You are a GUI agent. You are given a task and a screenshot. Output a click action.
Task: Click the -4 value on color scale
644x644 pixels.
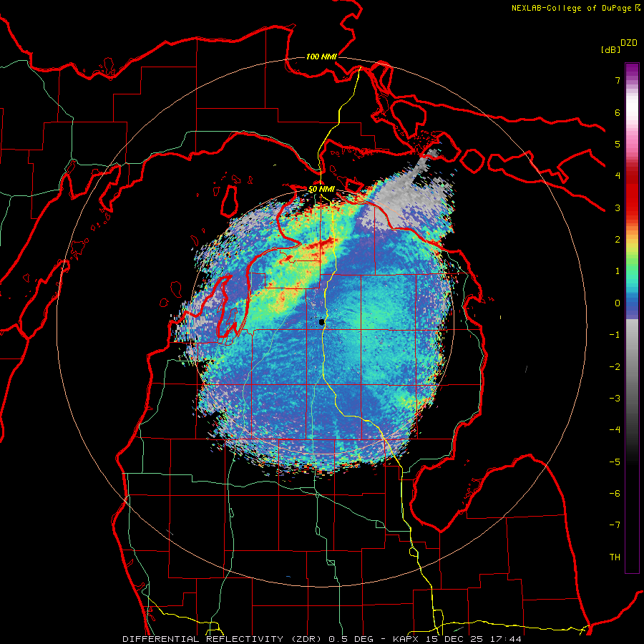[x=615, y=430]
